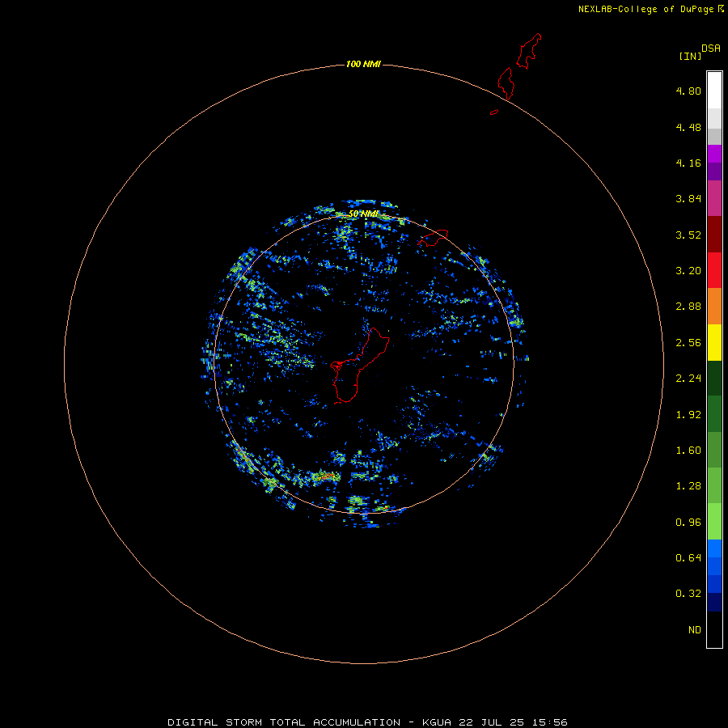The height and width of the screenshot is (728, 728).
Task: Select the 1.92 legend value
Action: pos(688,415)
